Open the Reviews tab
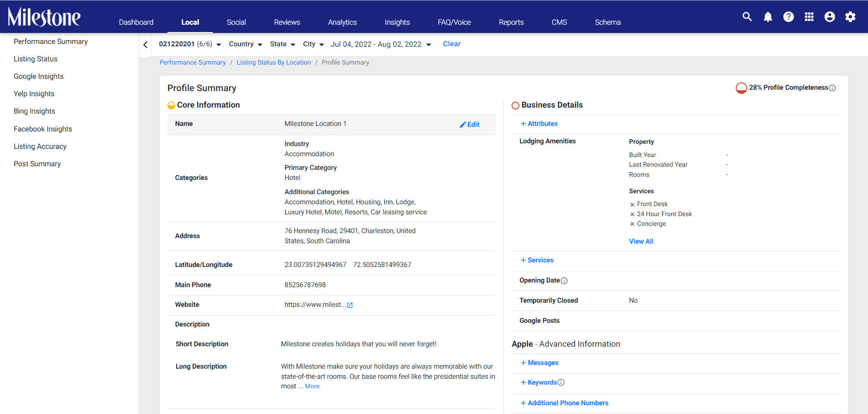 [287, 22]
